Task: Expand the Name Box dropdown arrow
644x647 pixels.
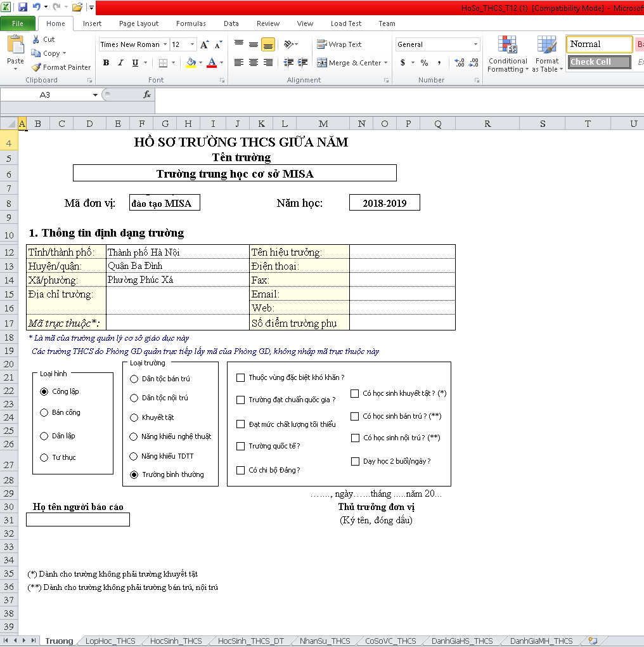Action: click(x=95, y=95)
